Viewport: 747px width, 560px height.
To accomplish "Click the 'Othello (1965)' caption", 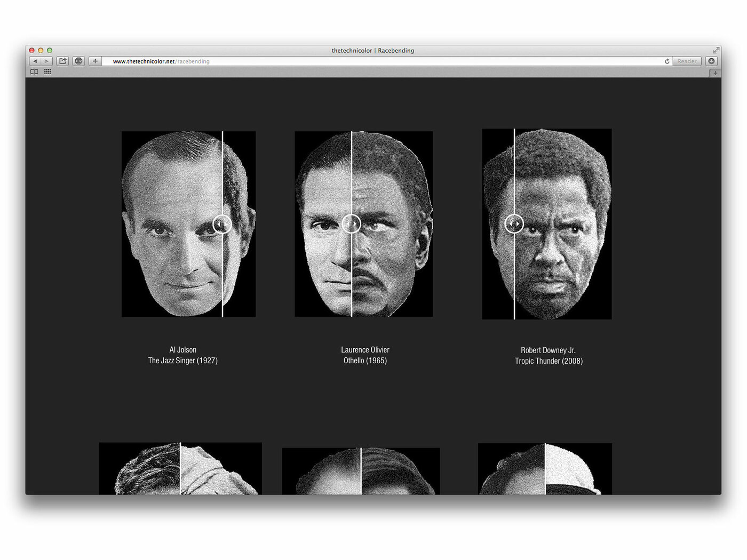I will [x=365, y=361].
